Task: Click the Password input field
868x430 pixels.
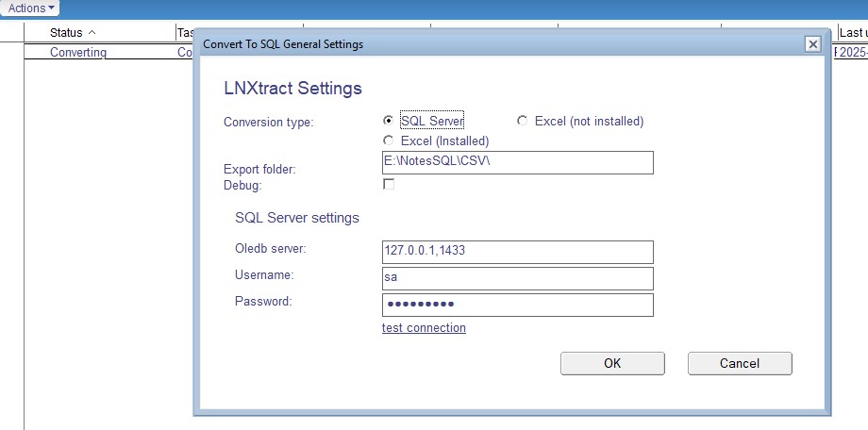Action: click(517, 305)
